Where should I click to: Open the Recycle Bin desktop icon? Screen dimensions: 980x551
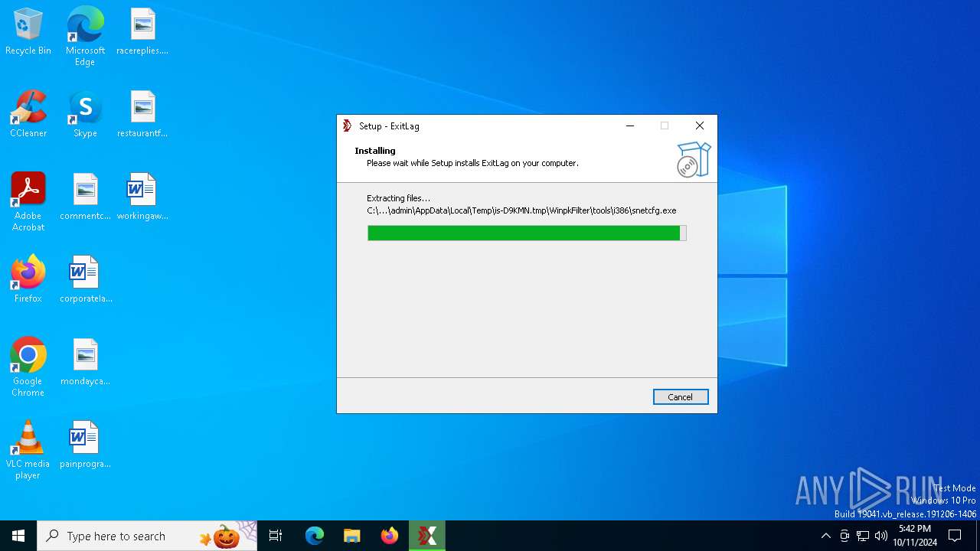click(x=28, y=32)
